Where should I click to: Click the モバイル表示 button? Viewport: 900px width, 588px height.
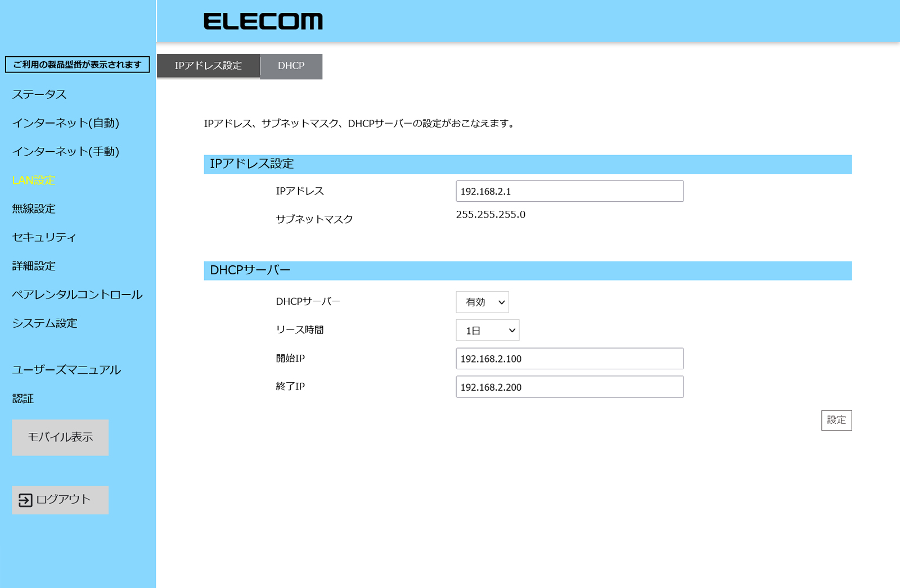coord(60,437)
